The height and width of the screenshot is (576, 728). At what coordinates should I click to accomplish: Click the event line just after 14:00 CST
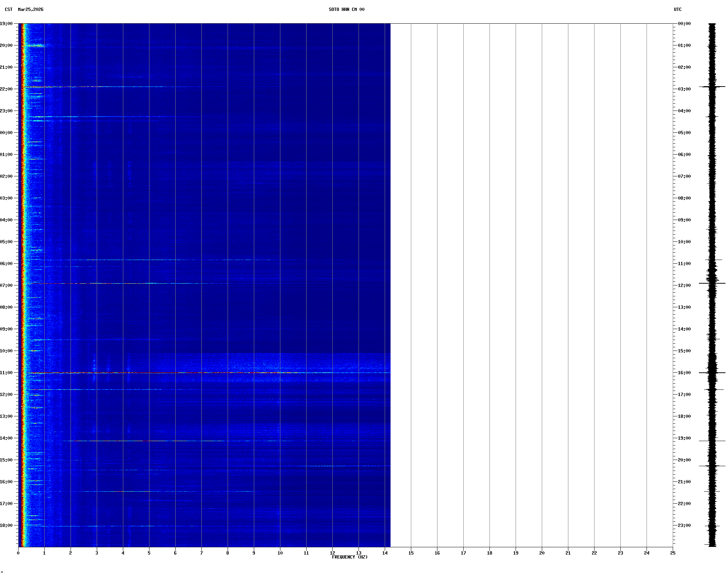tap(145, 441)
